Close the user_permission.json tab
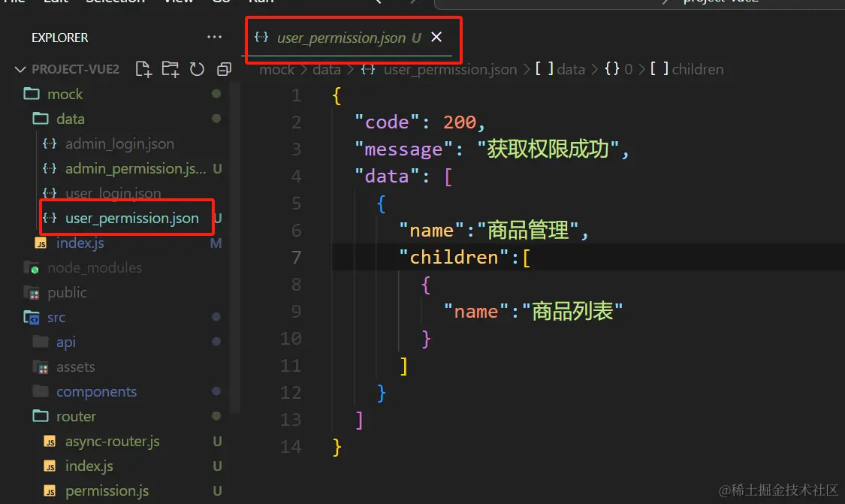The height and width of the screenshot is (504, 845). click(436, 37)
